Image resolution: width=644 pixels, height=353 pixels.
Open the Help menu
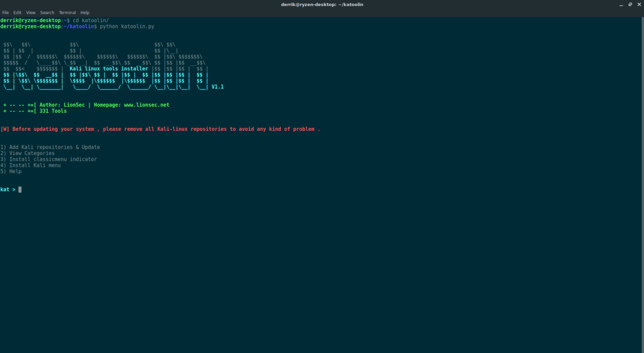point(85,12)
